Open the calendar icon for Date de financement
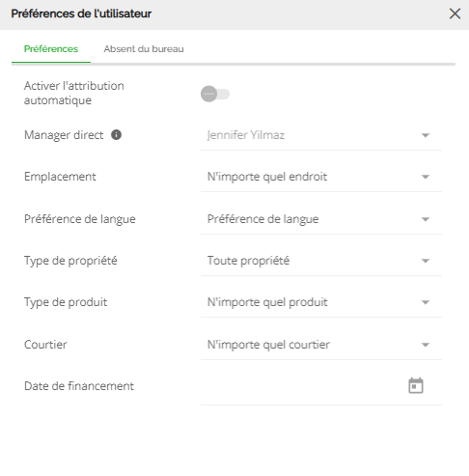Image resolution: width=469 pixels, height=476 pixels. pyautogui.click(x=416, y=385)
